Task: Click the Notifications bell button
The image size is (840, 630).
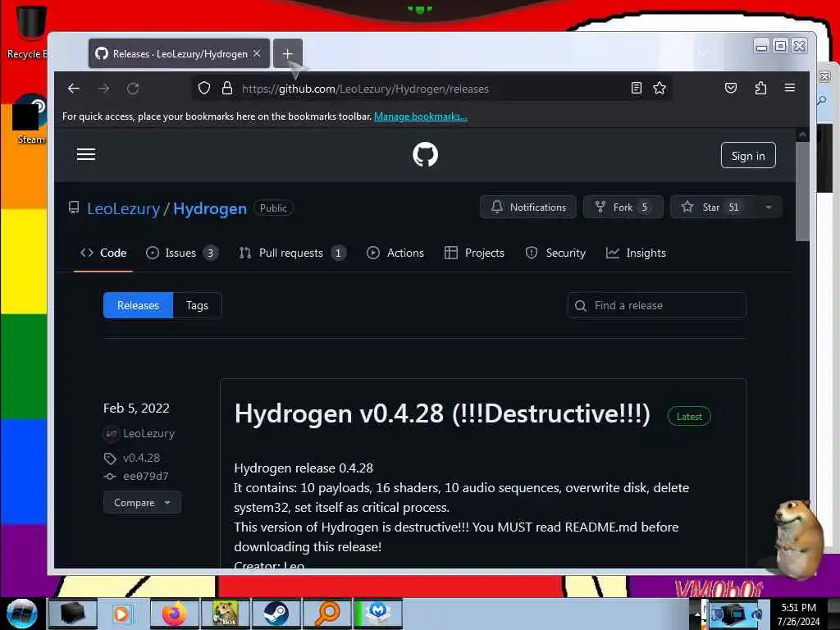Action: [x=527, y=208]
